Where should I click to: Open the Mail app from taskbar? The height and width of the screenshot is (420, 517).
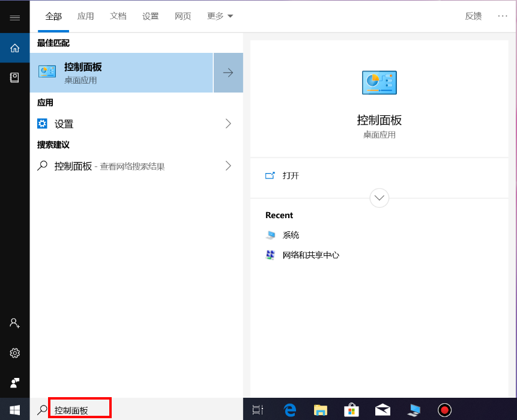[382, 410]
